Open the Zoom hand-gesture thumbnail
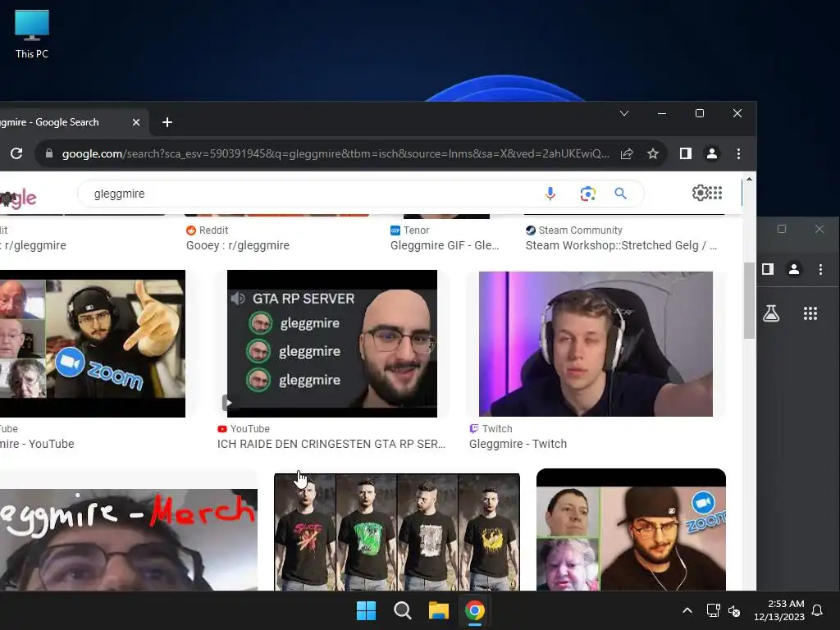The height and width of the screenshot is (630, 840). click(x=92, y=344)
